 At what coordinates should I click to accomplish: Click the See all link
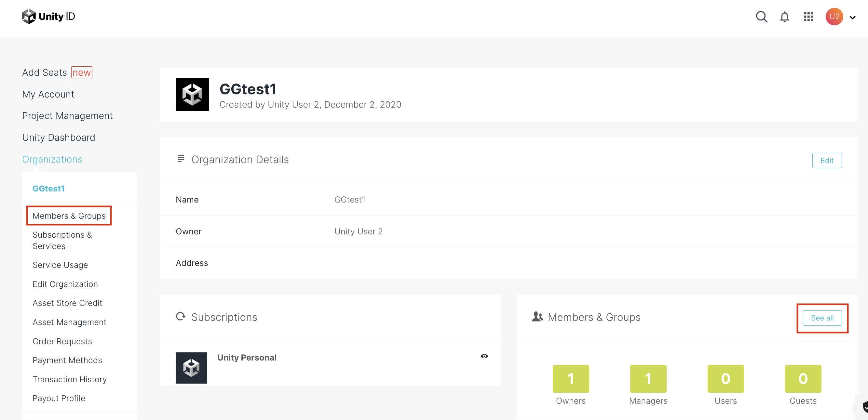click(x=822, y=318)
